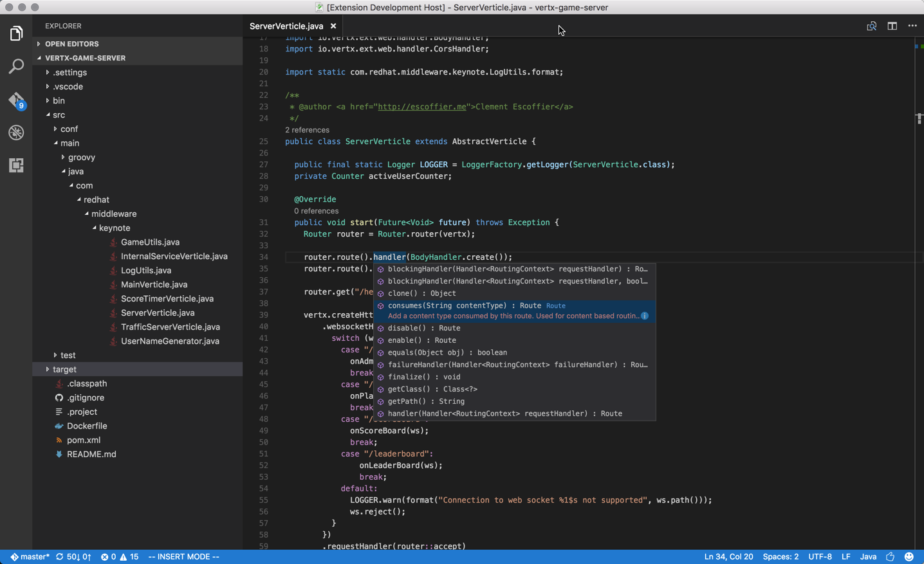
Task: Open the Debug view icon
Action: 16,132
